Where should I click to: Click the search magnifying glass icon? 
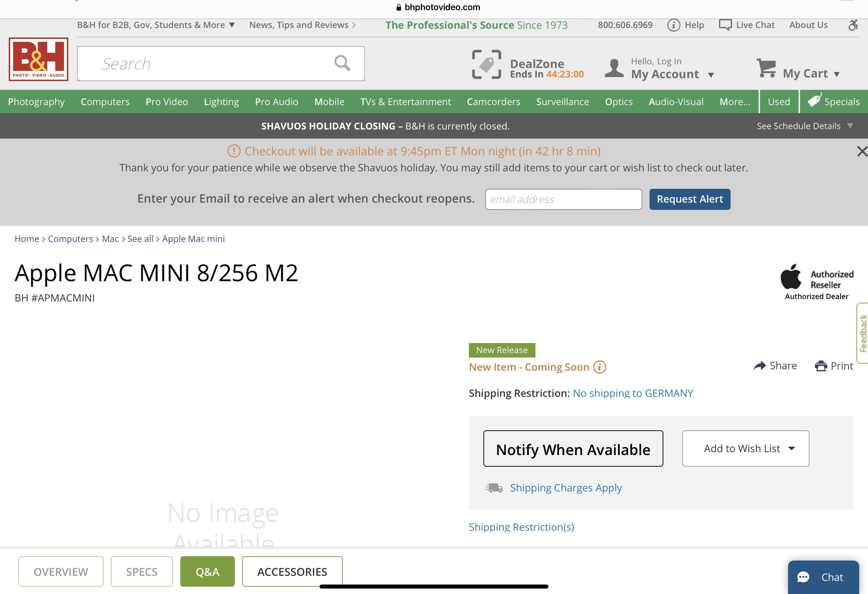click(342, 63)
